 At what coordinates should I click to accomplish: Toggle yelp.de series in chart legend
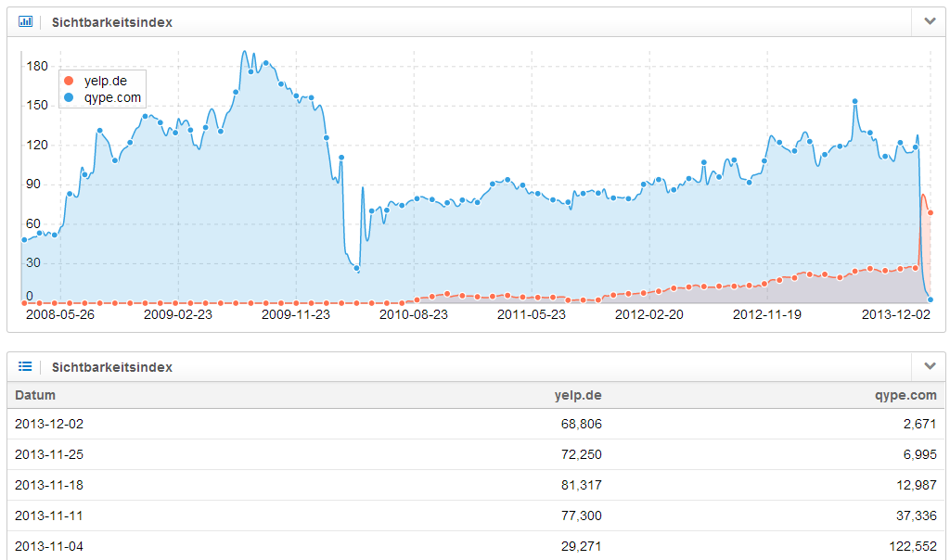(x=105, y=81)
